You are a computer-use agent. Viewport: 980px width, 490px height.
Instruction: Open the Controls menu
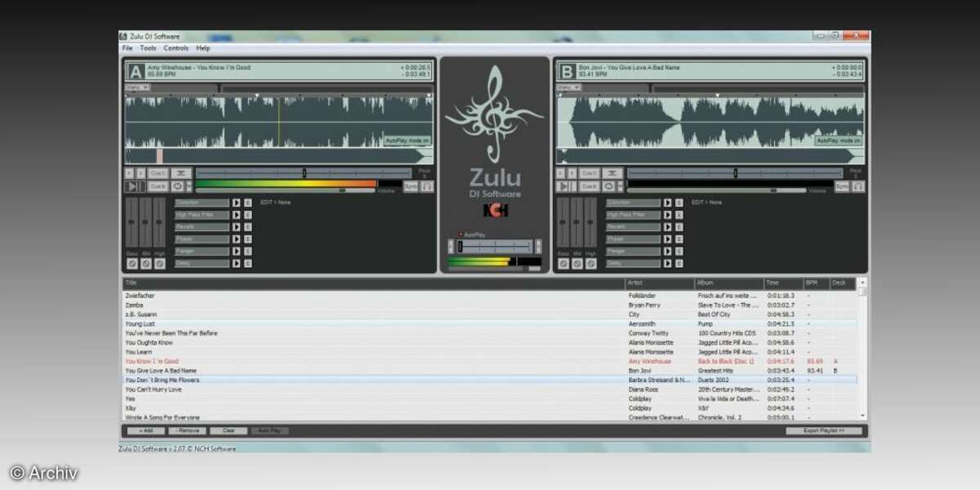coord(176,47)
